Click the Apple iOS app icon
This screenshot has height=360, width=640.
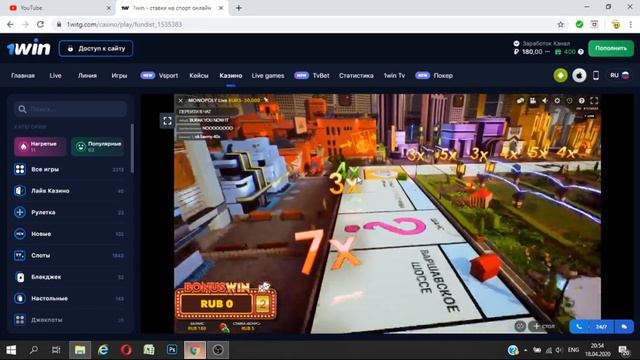(x=579, y=76)
